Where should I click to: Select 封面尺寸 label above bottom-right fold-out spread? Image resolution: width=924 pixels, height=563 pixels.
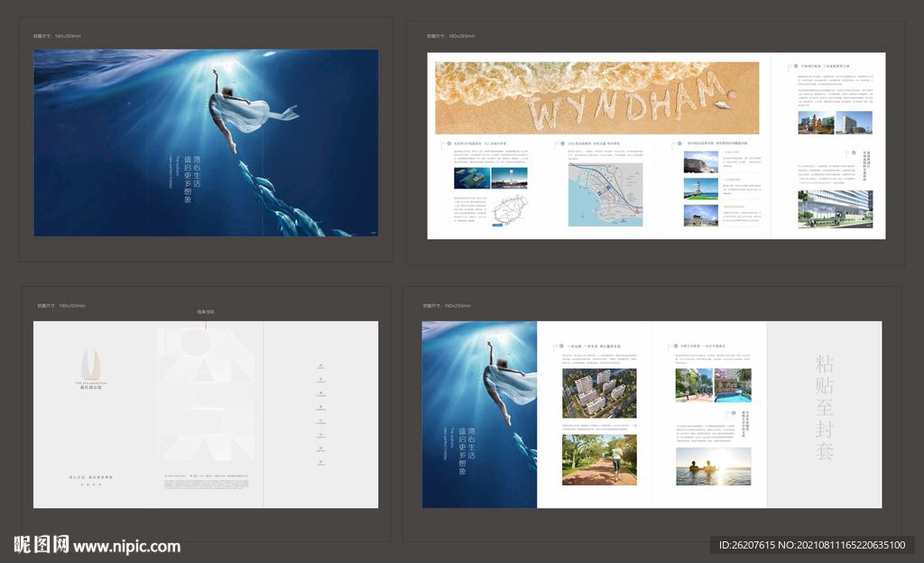tap(447, 306)
